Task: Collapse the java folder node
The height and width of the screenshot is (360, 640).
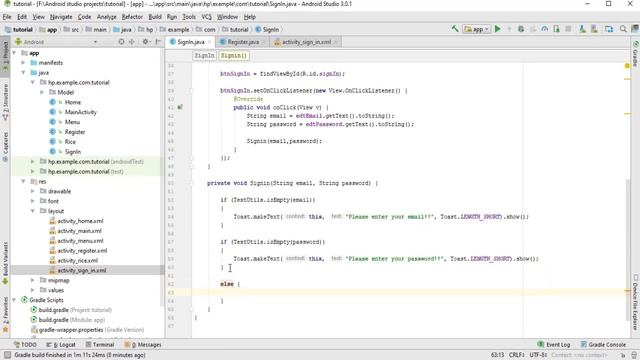Action: [23, 73]
